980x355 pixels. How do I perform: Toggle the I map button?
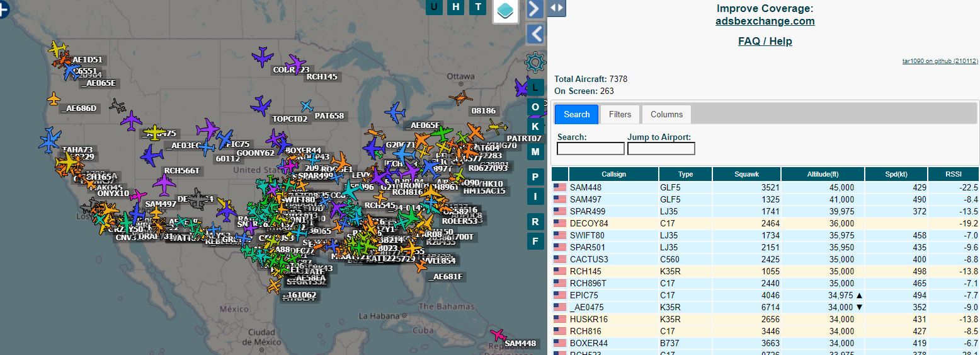point(535,196)
